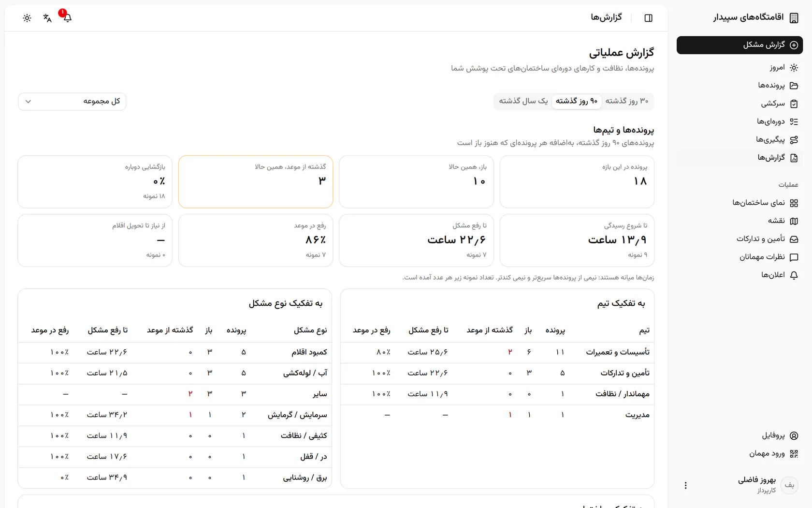Click the bell icon next to اعلان‌ها

coord(794,275)
